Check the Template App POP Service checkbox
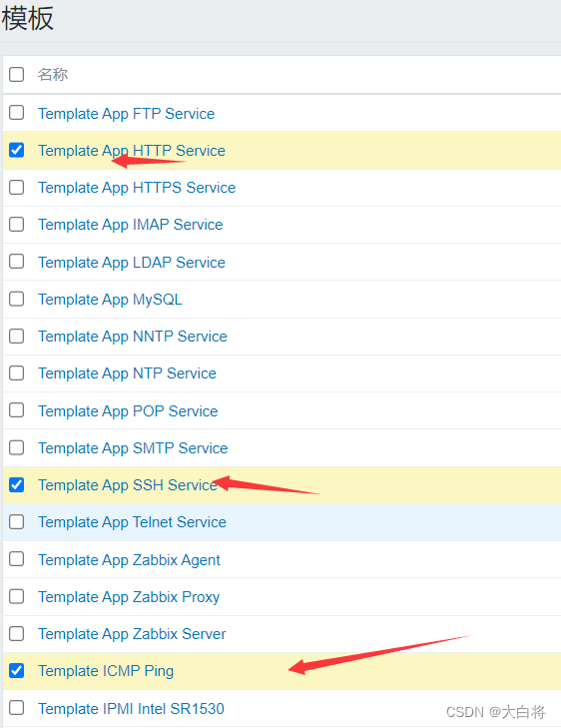 pyautogui.click(x=17, y=410)
